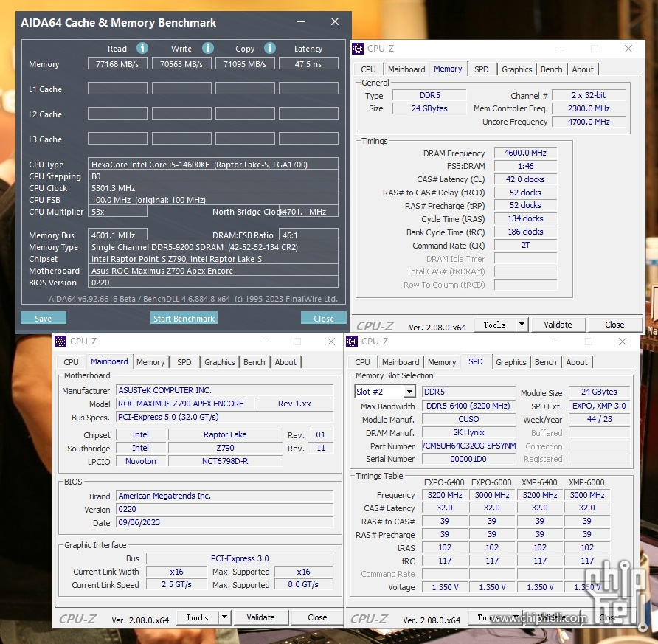
Task: Open Memory tab in CPU-Z Mainboard window
Action: (150, 362)
